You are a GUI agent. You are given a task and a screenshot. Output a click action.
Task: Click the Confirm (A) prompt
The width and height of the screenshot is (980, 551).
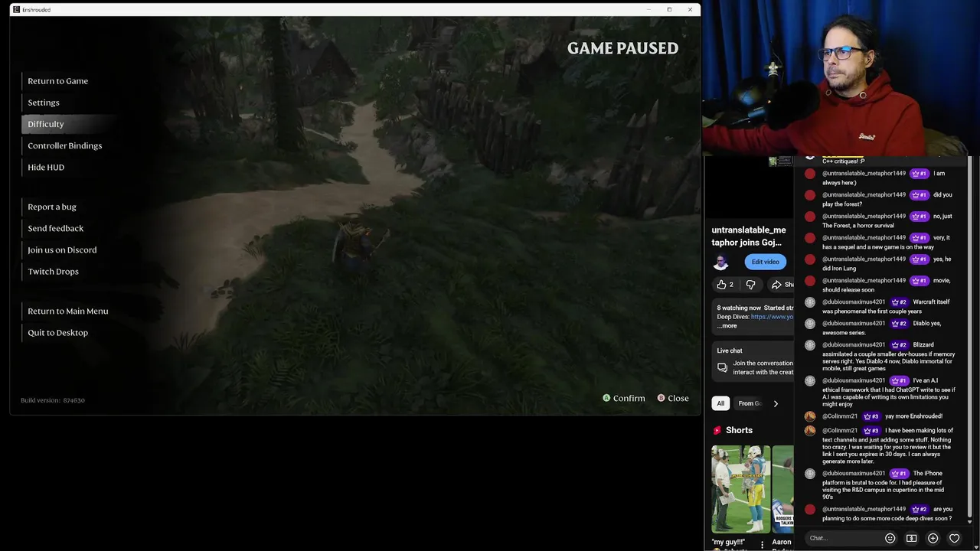click(x=624, y=398)
